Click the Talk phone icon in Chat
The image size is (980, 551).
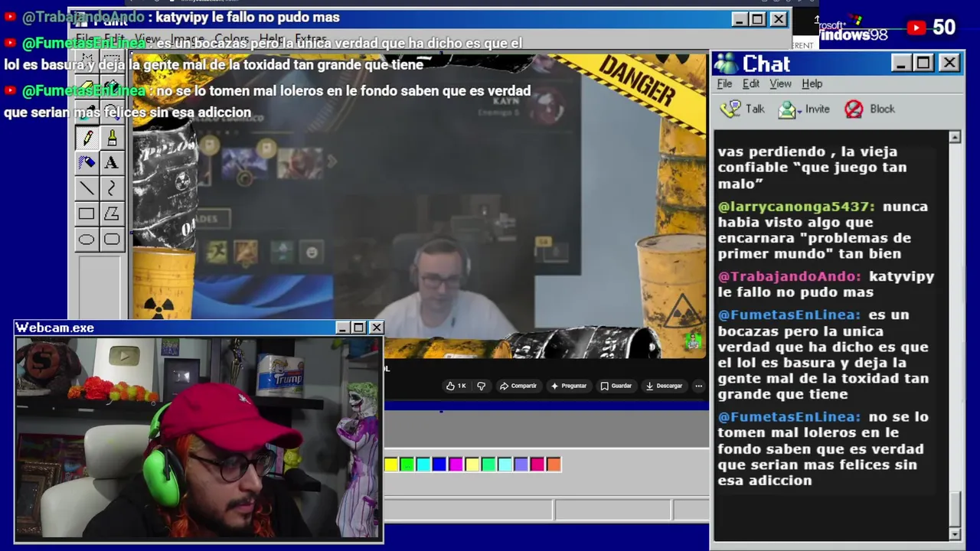(731, 109)
